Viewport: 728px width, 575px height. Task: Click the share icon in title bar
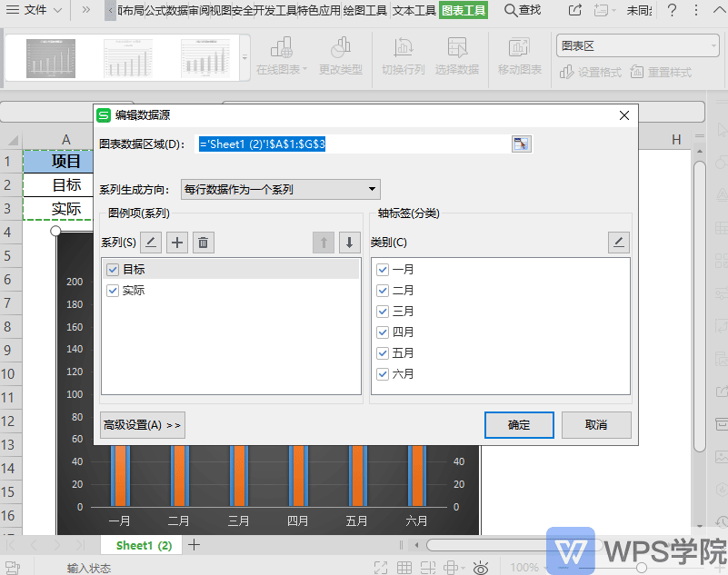click(574, 10)
